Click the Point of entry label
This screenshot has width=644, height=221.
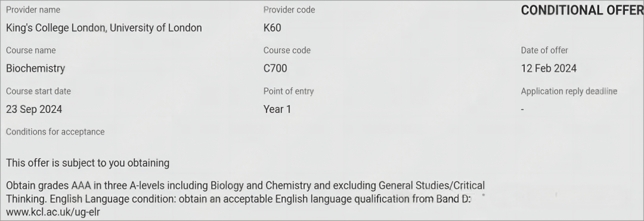289,91
